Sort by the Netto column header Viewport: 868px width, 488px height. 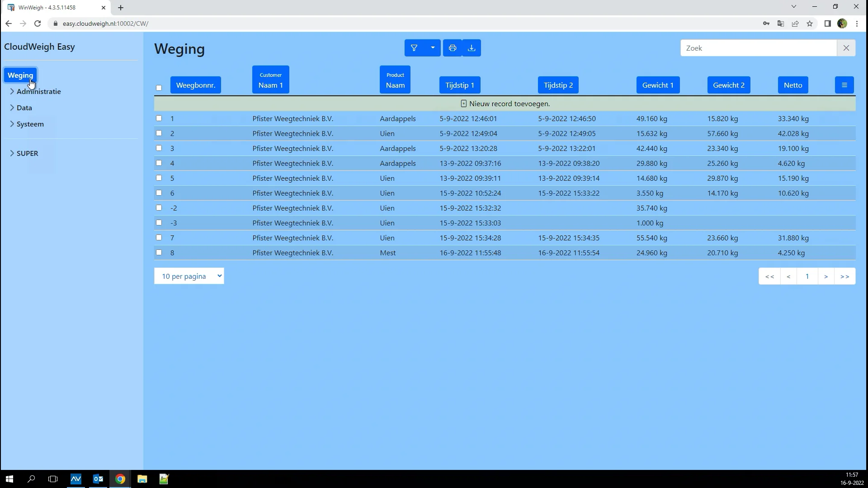793,85
